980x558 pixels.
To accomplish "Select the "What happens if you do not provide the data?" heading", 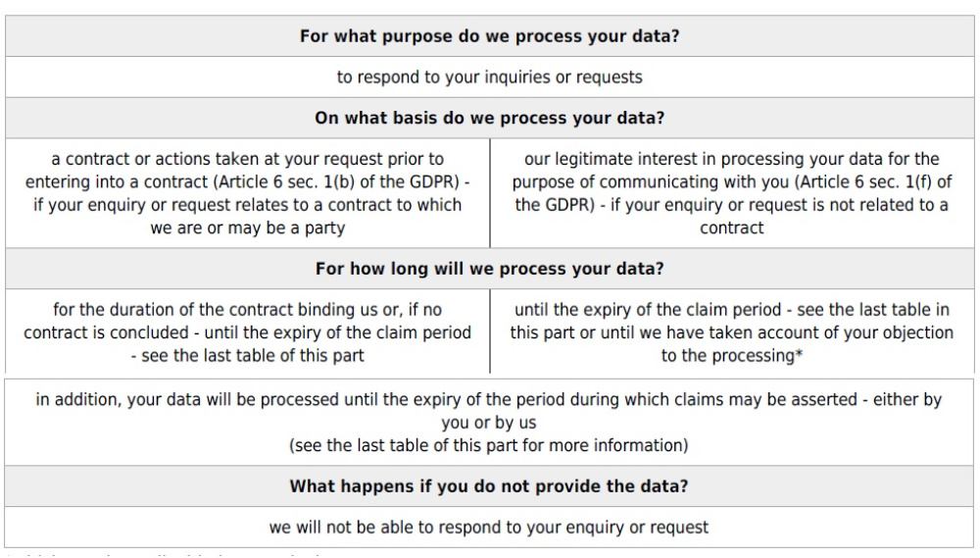I will [x=490, y=485].
